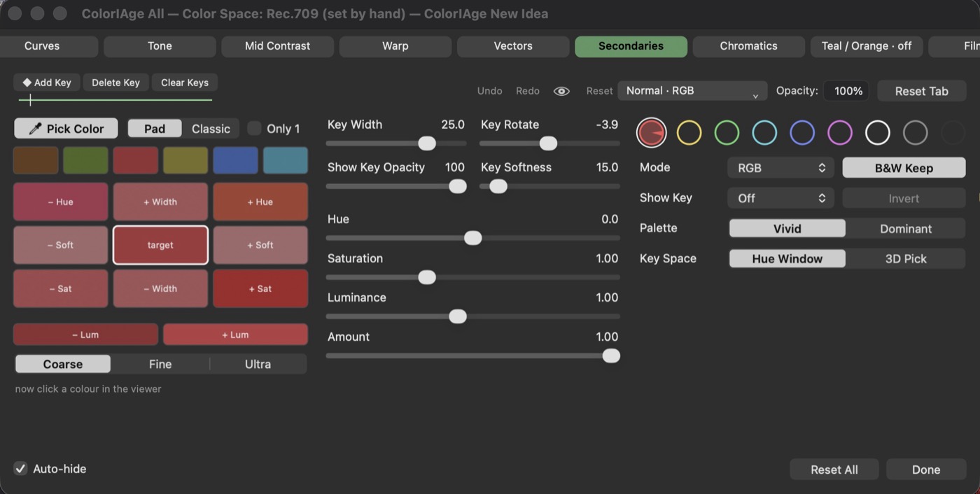The width and height of the screenshot is (980, 494).
Task: Open the Chromatics tab
Action: tap(748, 46)
